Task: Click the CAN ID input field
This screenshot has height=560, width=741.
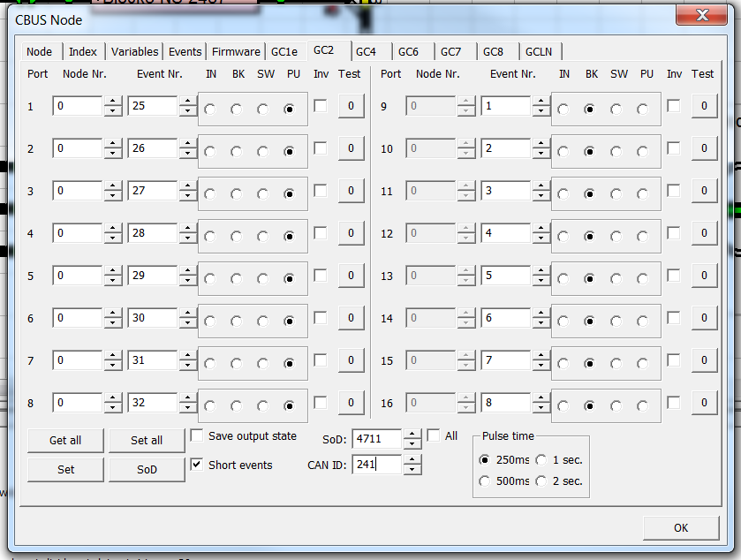Action: coord(376,465)
